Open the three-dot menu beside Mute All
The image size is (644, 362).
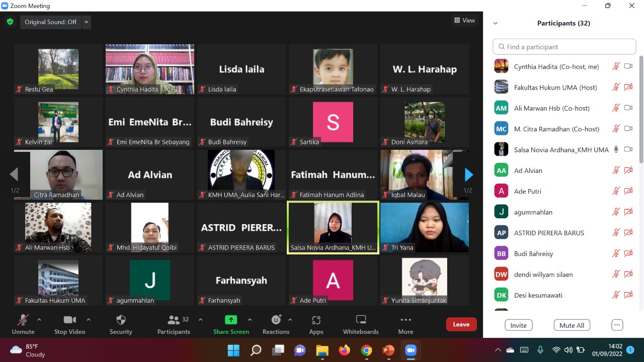(x=617, y=325)
